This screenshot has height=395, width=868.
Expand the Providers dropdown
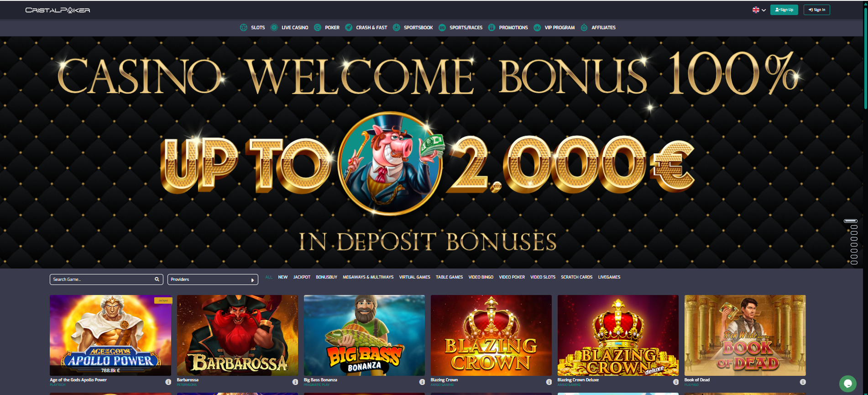(213, 279)
